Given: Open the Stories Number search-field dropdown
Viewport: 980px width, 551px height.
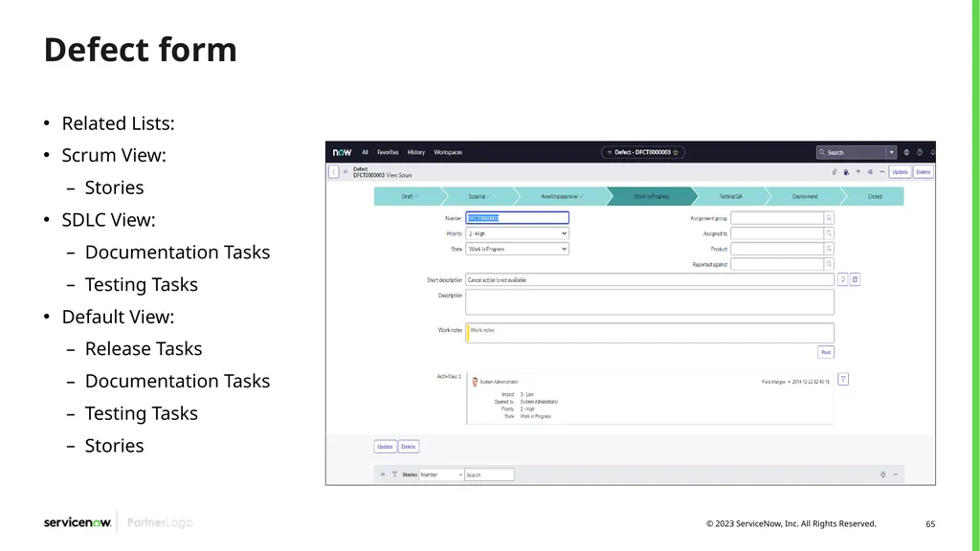Looking at the screenshot, I should pos(441,474).
